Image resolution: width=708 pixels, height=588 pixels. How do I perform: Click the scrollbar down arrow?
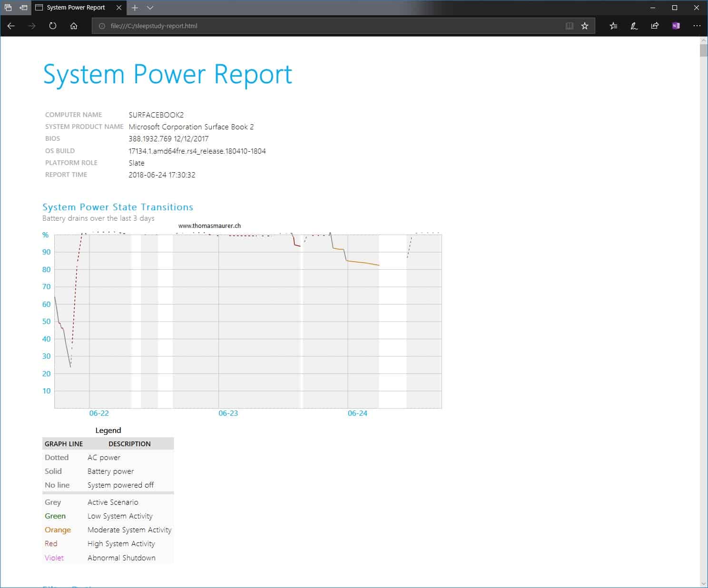[703, 583]
